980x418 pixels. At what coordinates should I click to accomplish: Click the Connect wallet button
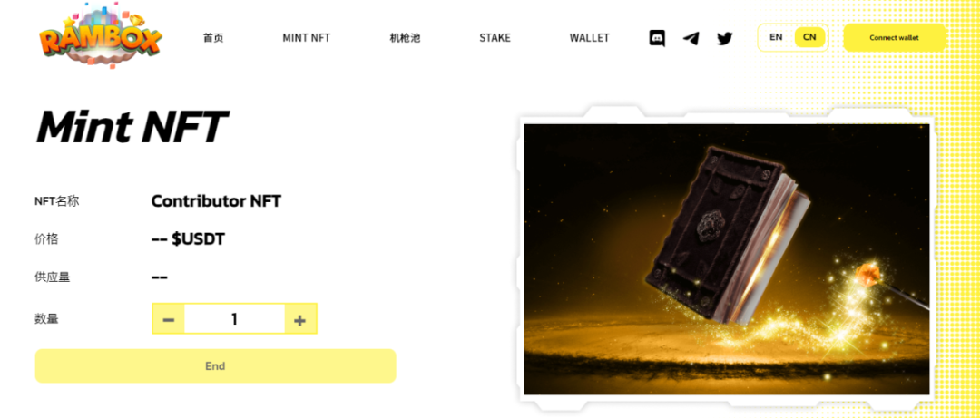[x=895, y=37]
